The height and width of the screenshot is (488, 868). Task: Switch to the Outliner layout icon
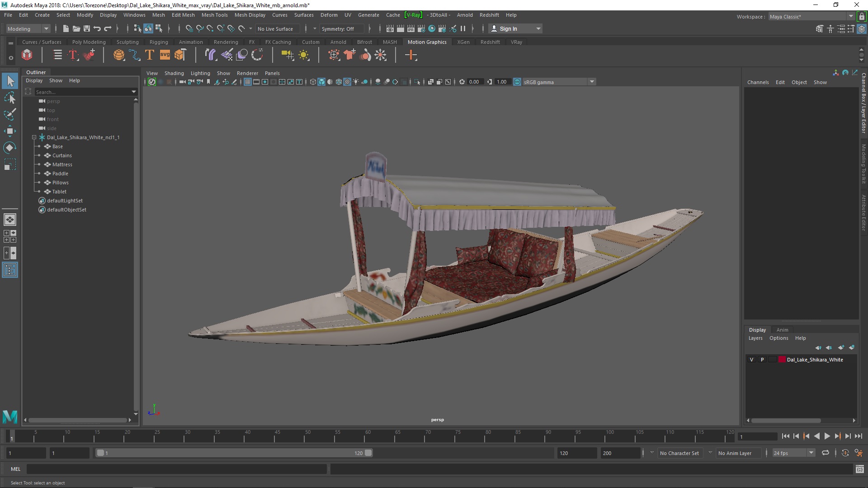(x=9, y=270)
